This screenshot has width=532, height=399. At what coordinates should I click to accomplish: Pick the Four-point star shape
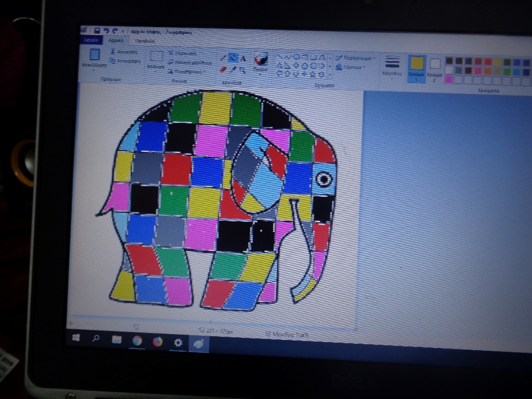pyautogui.click(x=304, y=74)
